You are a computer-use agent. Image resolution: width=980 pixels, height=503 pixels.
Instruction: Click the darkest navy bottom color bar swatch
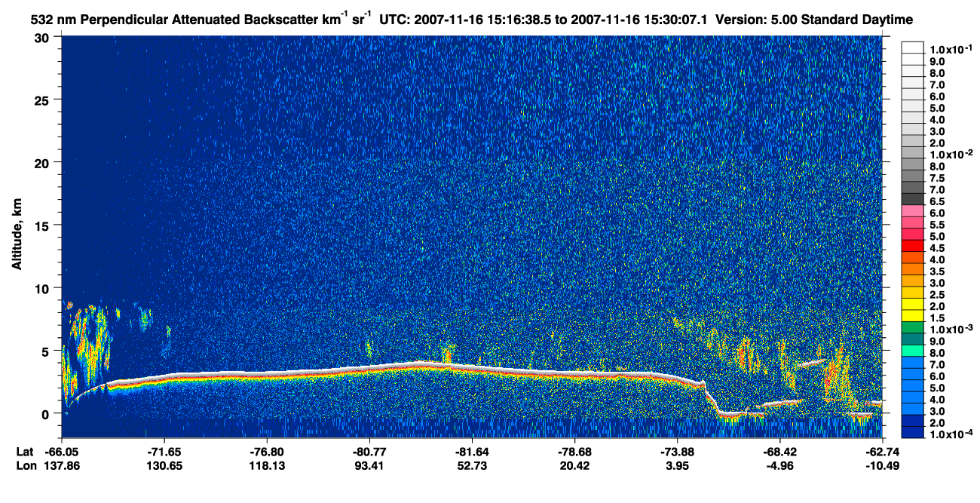click(x=912, y=432)
